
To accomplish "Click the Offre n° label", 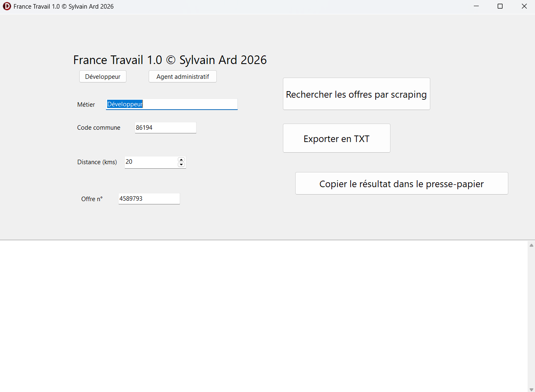I will 92,199.
